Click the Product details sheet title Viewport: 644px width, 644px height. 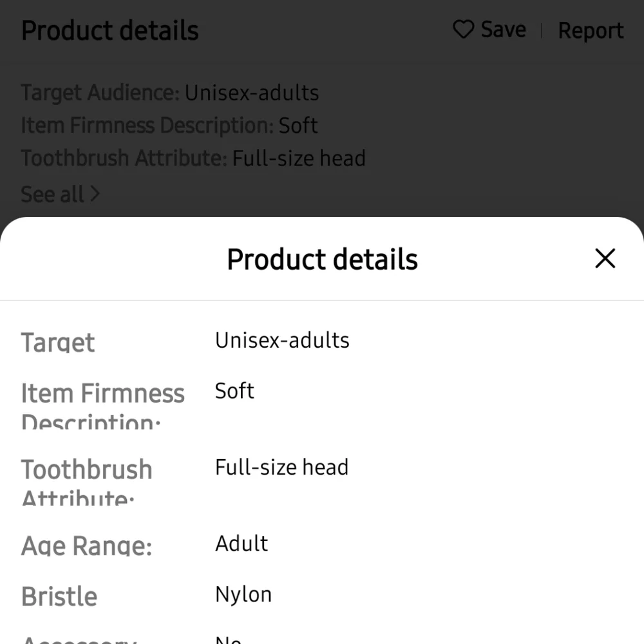(322, 260)
